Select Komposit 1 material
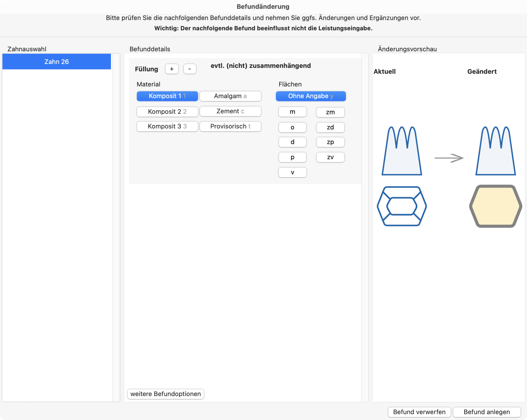This screenshot has width=527, height=420. [x=167, y=96]
